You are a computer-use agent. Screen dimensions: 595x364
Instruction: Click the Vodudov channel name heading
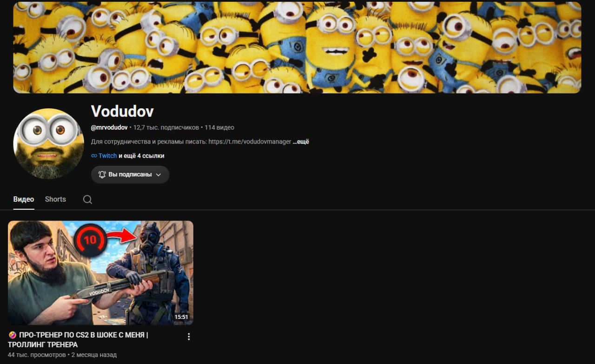[122, 111]
